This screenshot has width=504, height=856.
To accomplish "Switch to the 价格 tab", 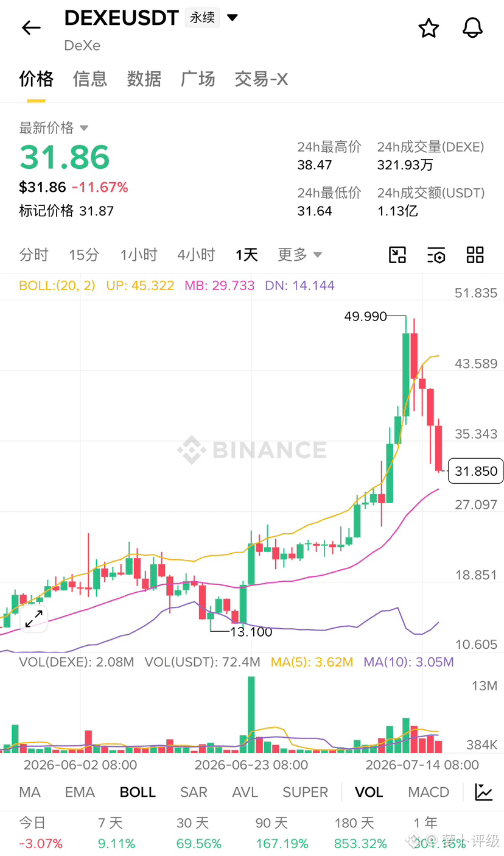I will [36, 79].
